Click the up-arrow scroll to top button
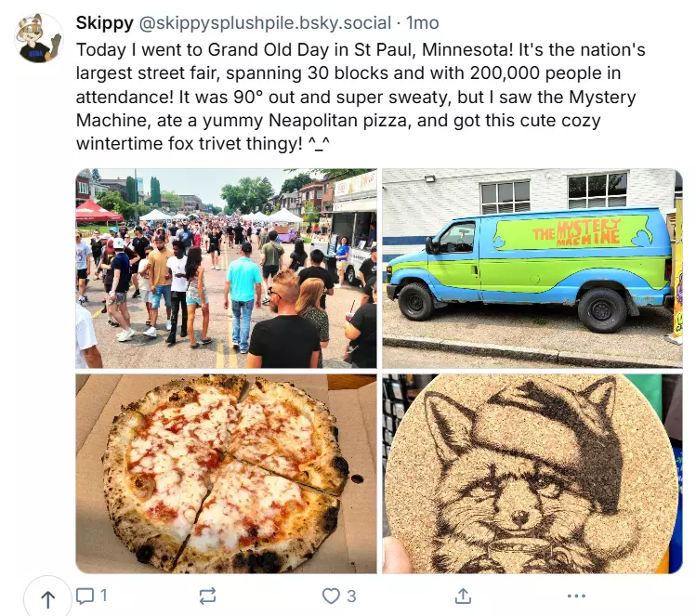 pos(48,599)
